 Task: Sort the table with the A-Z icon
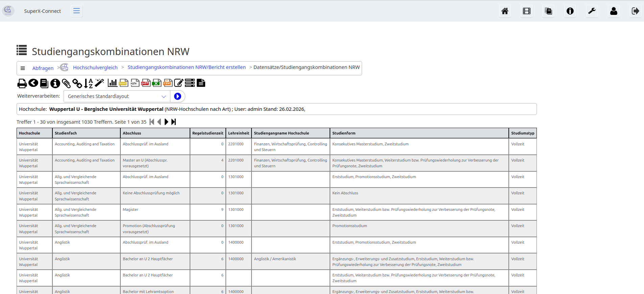pyautogui.click(x=88, y=83)
